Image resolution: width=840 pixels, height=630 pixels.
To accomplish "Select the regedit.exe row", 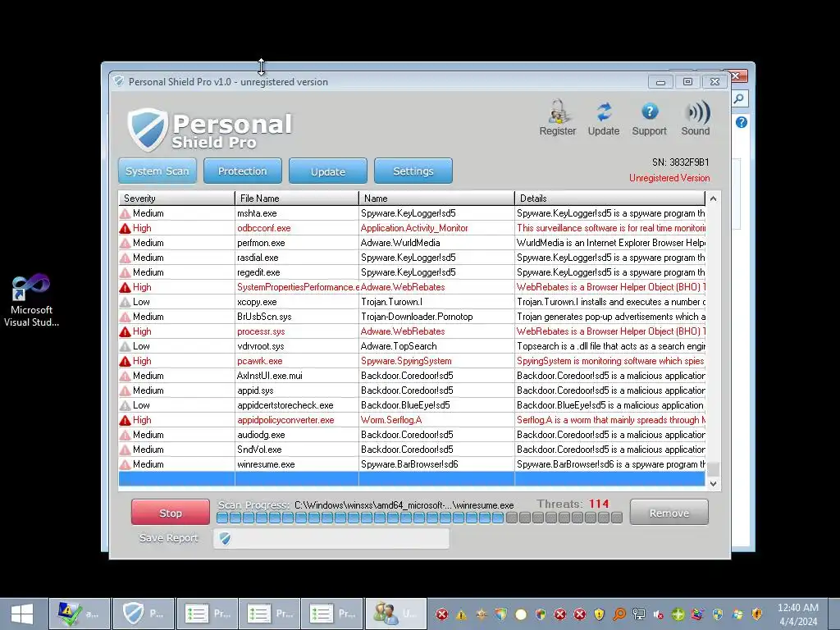I will (x=412, y=272).
